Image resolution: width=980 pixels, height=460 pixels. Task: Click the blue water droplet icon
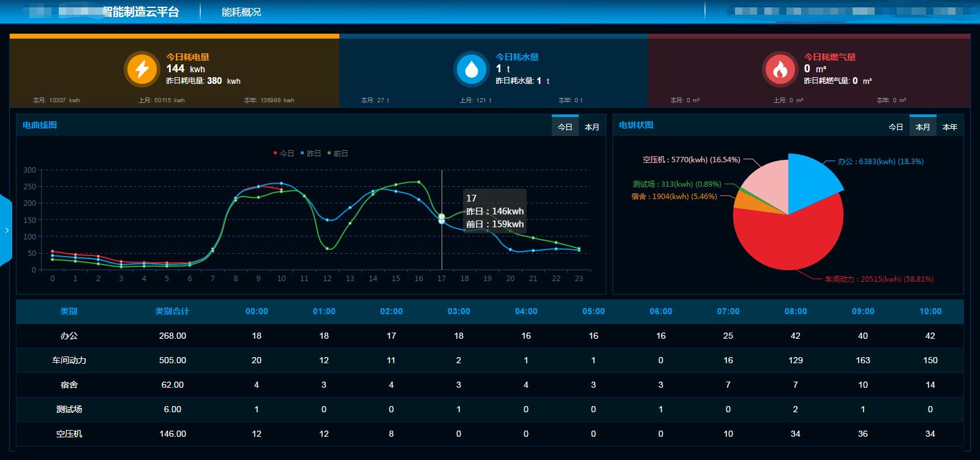[471, 69]
